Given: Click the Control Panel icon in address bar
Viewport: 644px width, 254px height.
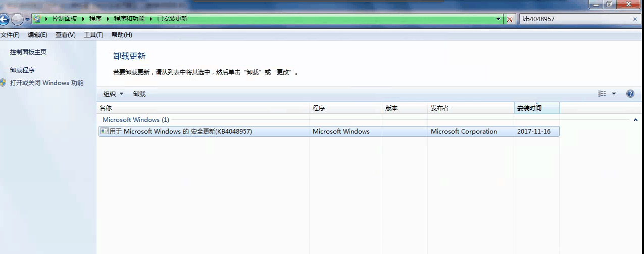Looking at the screenshot, I should point(37,19).
